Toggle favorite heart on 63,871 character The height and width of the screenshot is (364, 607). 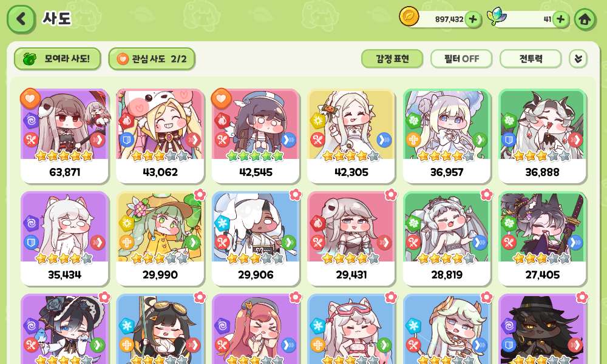pos(30,98)
